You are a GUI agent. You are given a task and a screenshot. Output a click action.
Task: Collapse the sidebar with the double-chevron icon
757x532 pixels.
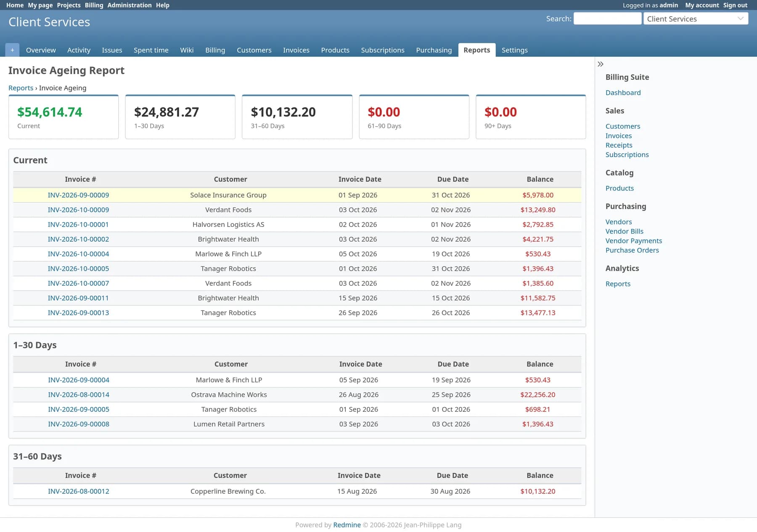coord(601,64)
